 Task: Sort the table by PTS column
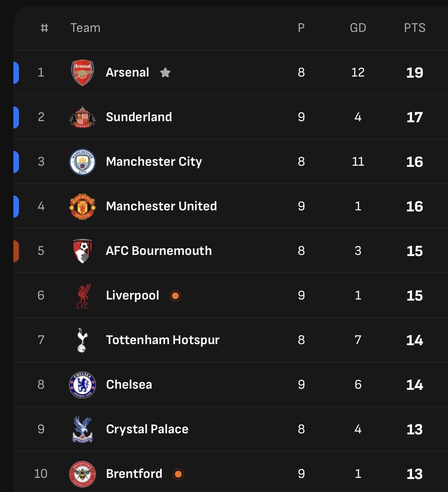[x=415, y=28]
